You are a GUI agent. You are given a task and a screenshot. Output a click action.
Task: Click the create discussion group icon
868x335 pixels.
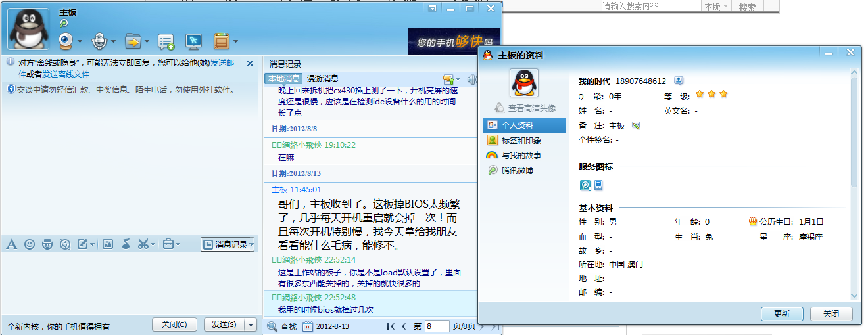166,41
